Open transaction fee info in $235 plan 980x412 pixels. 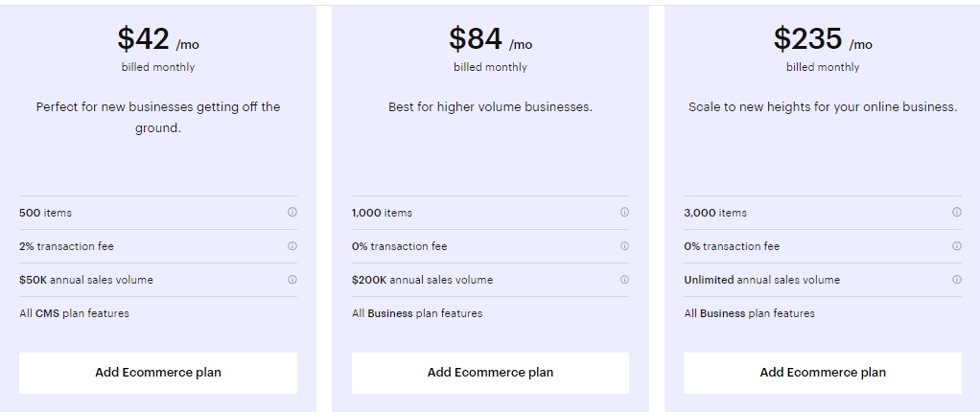point(957,246)
